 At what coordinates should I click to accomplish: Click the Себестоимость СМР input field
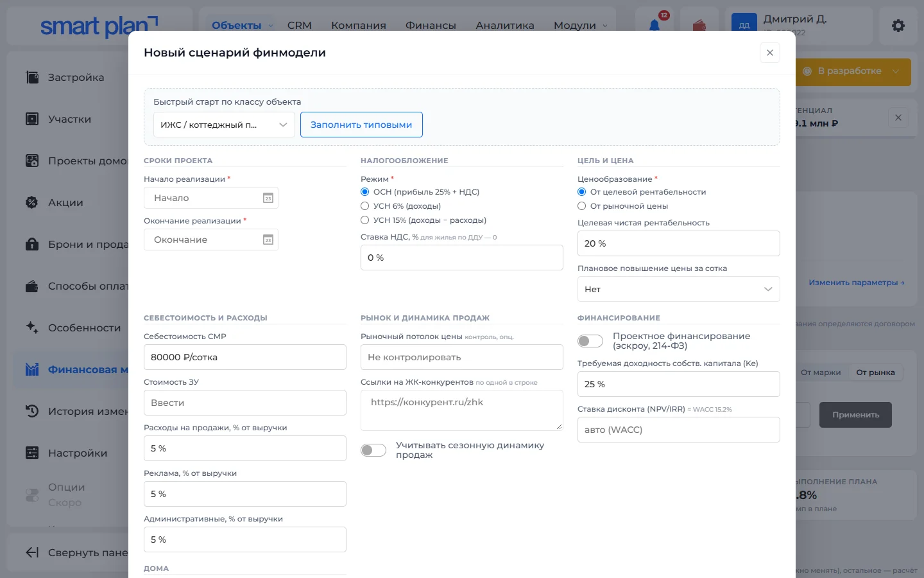pyautogui.click(x=245, y=357)
